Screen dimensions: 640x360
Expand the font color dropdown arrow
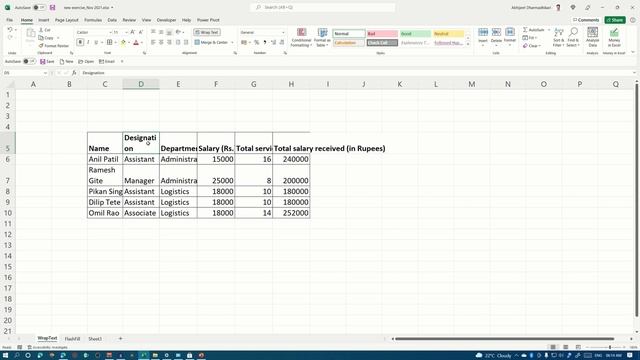pyautogui.click(x=142, y=42)
